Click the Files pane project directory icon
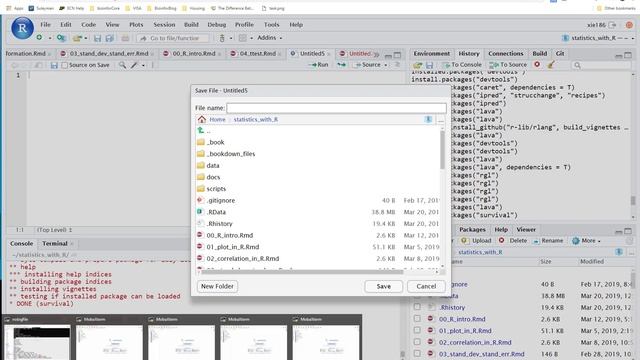Screen dimensions: 640x360 (x=619, y=252)
